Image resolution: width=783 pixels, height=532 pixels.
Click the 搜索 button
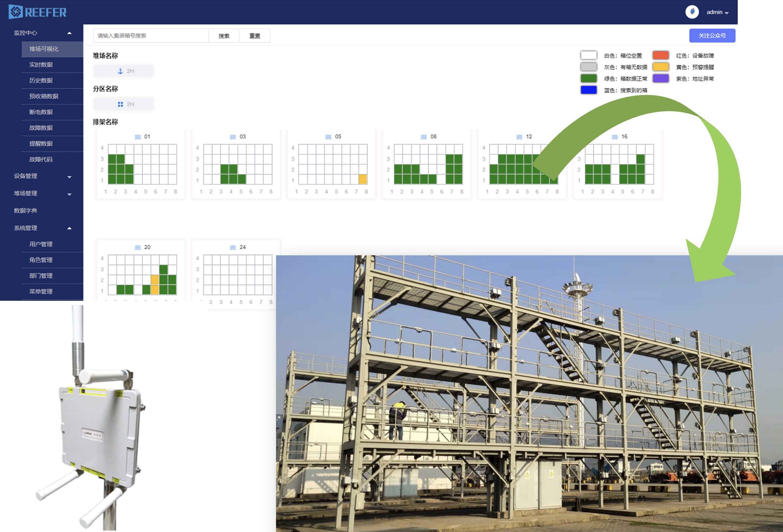(x=224, y=36)
